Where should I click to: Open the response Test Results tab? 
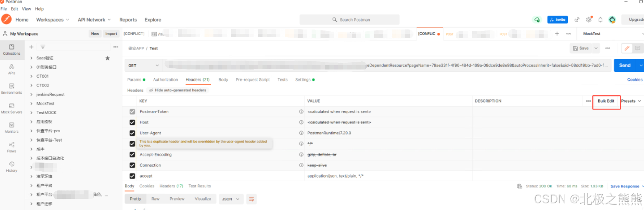pyautogui.click(x=200, y=186)
